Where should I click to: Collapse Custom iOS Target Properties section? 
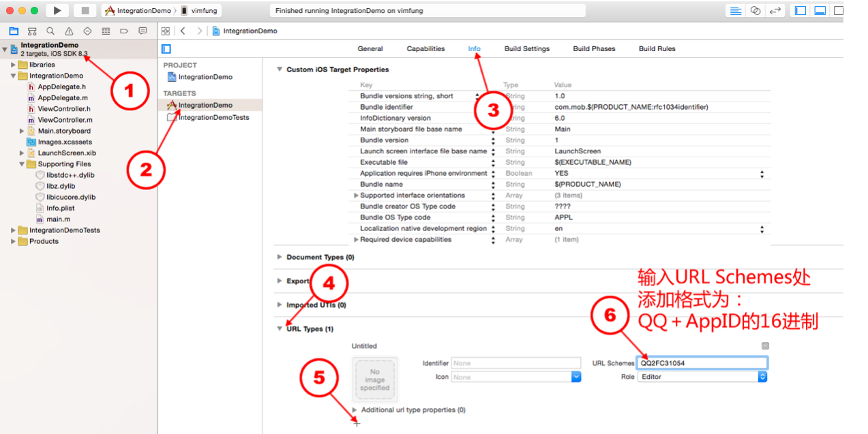point(279,69)
